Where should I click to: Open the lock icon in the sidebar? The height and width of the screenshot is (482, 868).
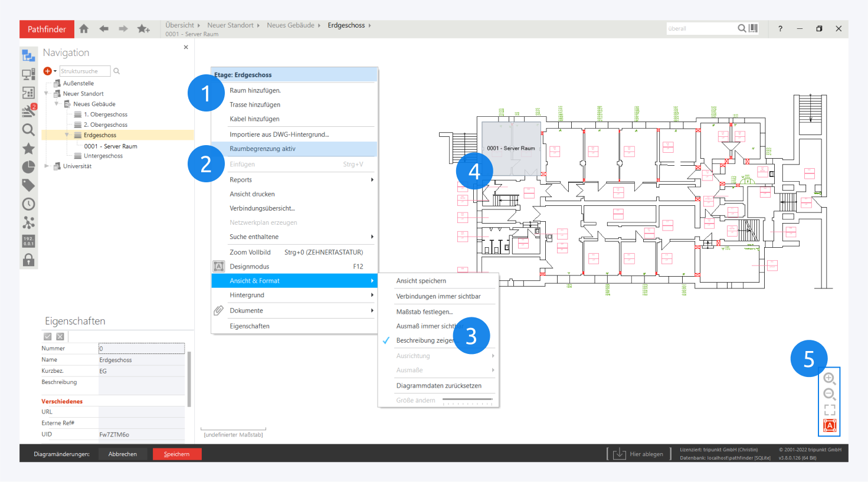coord(28,260)
